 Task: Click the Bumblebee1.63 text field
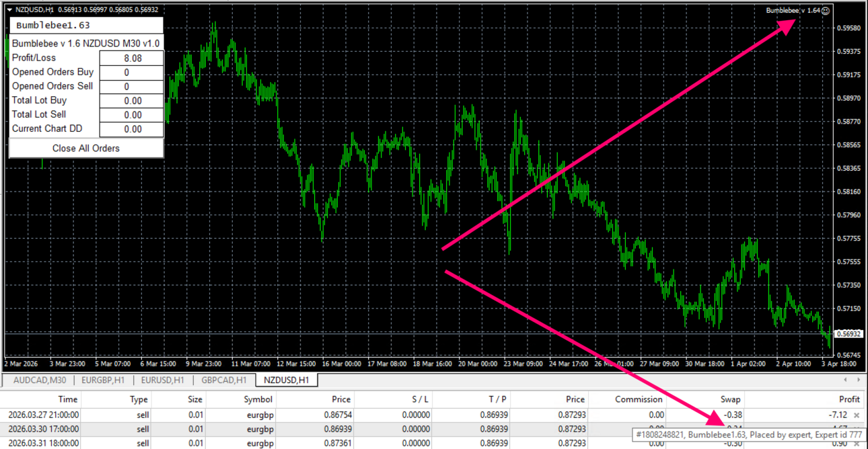point(86,26)
